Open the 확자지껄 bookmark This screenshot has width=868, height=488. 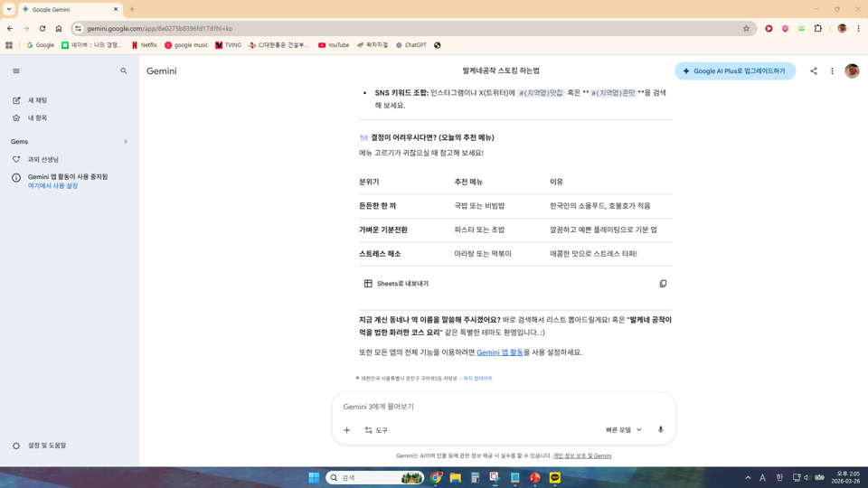pyautogui.click(x=372, y=45)
